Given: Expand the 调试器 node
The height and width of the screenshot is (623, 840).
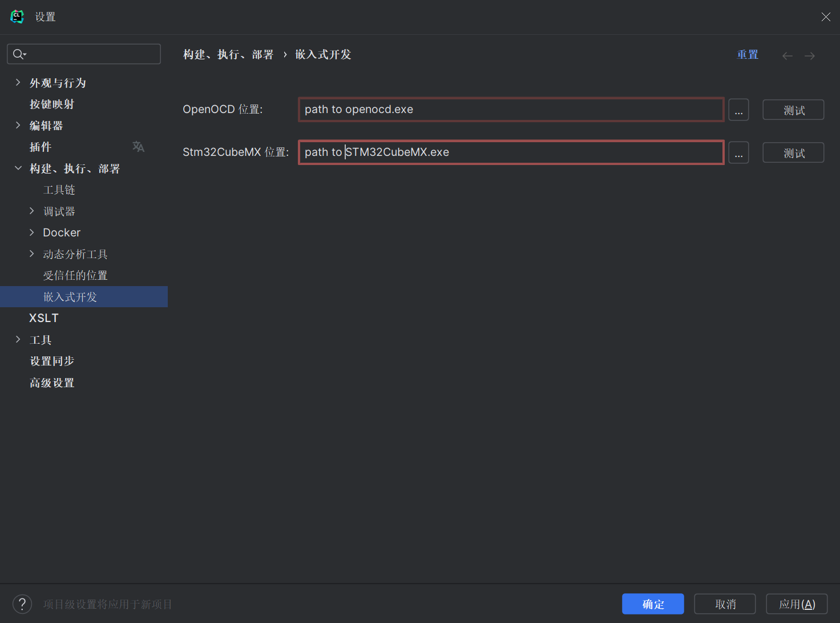Looking at the screenshot, I should click(32, 211).
